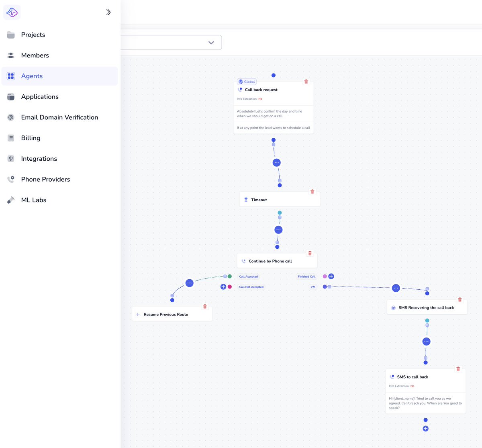The image size is (482, 448).
Task: Click the purple Finished Call output dot
Action: tap(325, 276)
